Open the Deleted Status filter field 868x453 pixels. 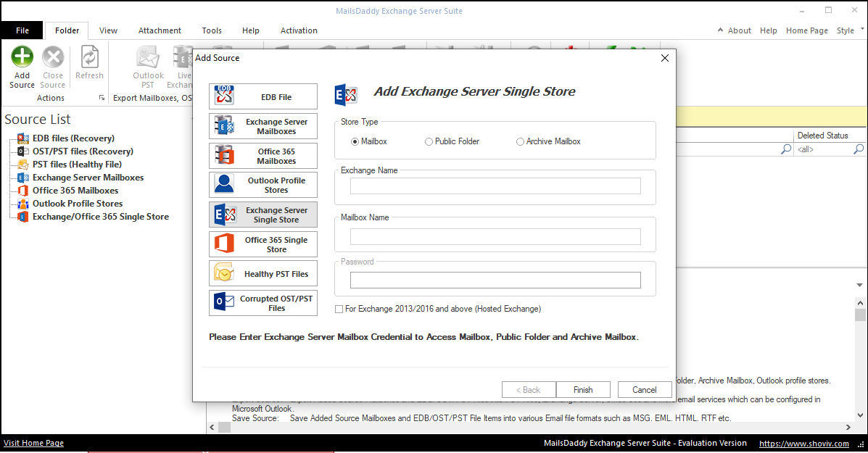[x=823, y=149]
